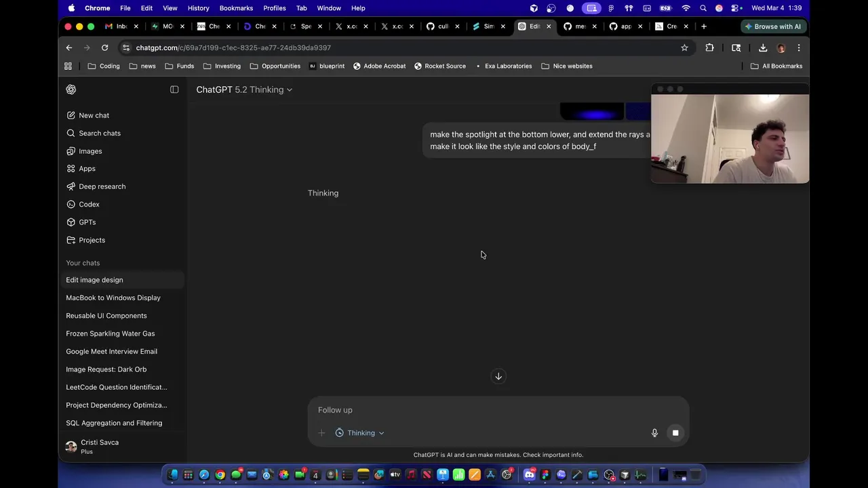868x488 pixels.
Task: Open the Google Meet Interview Email chat
Action: (122, 351)
